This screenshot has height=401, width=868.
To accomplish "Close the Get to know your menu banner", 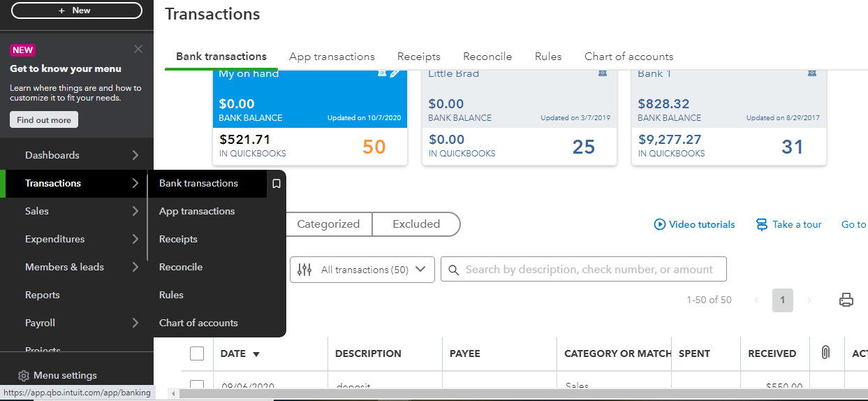I will [x=138, y=49].
